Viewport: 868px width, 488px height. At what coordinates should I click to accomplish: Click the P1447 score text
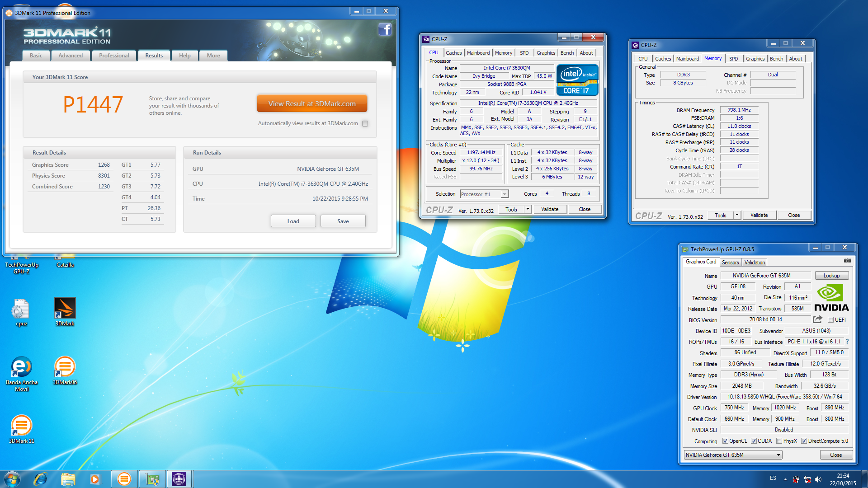[x=93, y=105]
